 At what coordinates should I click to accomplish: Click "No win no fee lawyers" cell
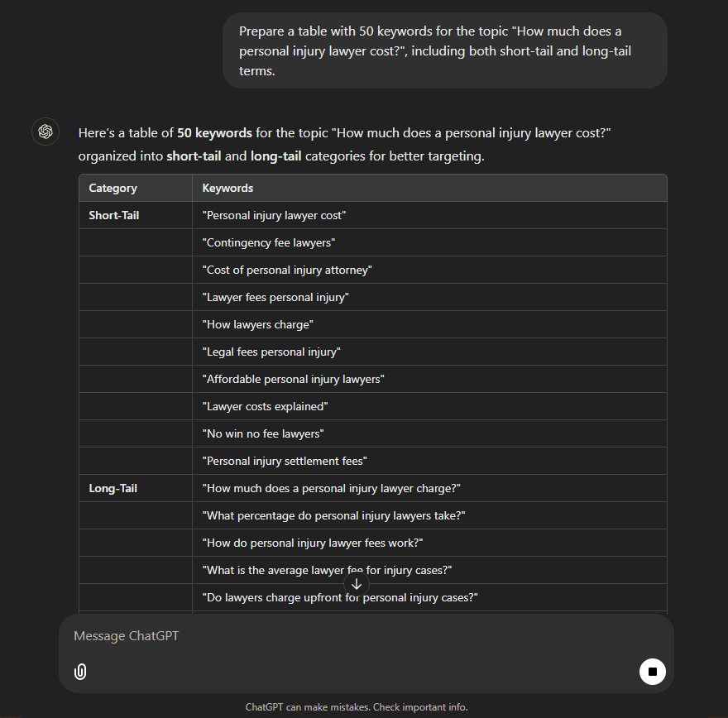pos(429,434)
